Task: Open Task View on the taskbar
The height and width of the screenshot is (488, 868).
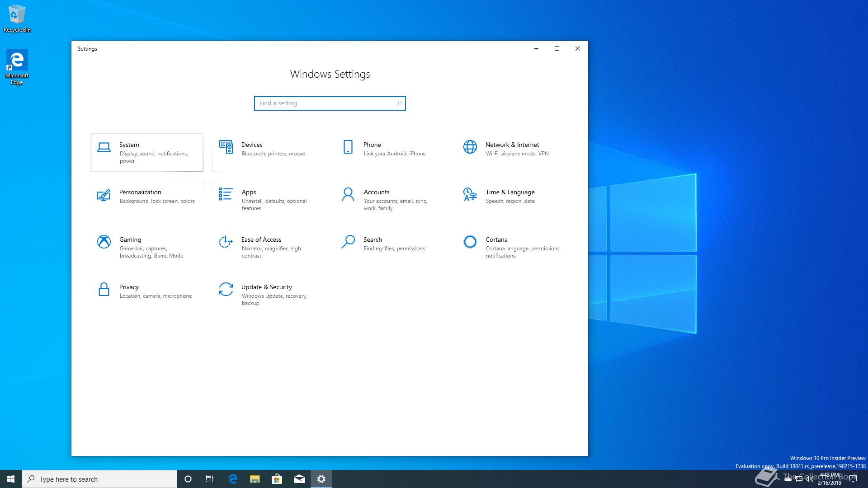Action: click(x=210, y=479)
